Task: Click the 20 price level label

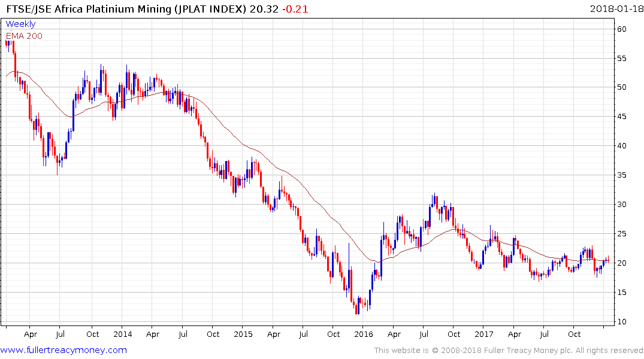Action: click(x=622, y=263)
